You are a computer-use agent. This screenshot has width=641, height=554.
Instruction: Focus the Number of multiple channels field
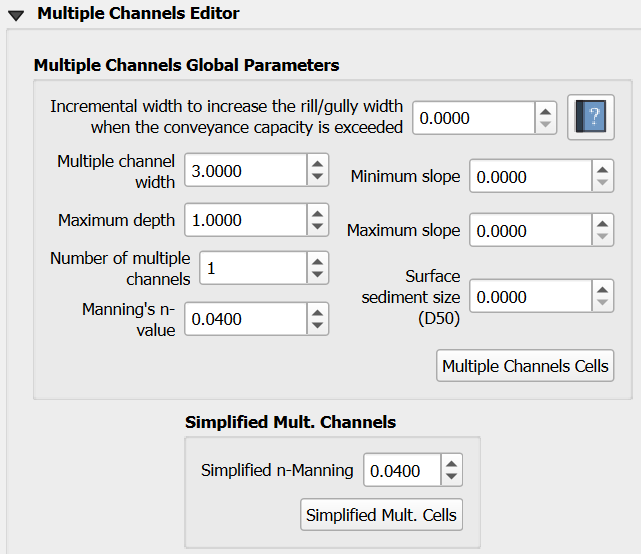(x=252, y=268)
